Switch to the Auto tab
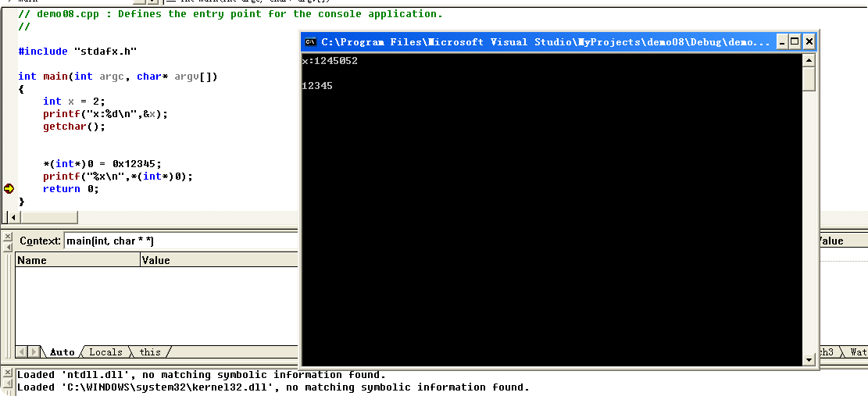Screen dimensions: 868x396 point(62,351)
